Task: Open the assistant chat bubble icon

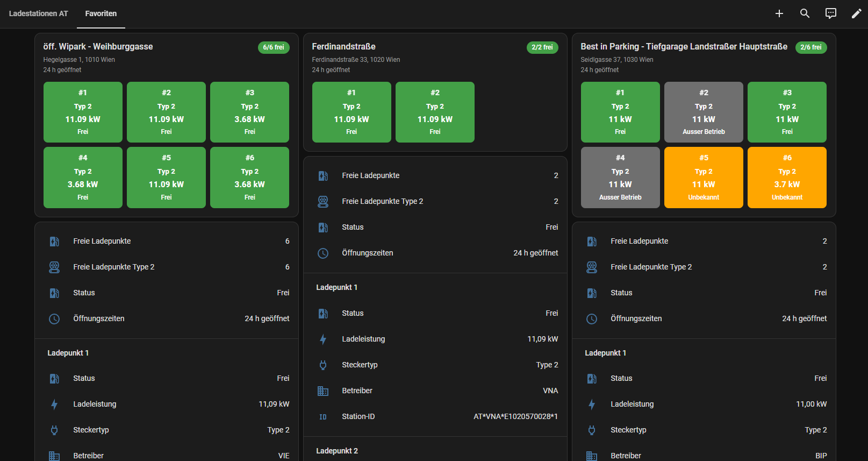Action: pos(831,13)
